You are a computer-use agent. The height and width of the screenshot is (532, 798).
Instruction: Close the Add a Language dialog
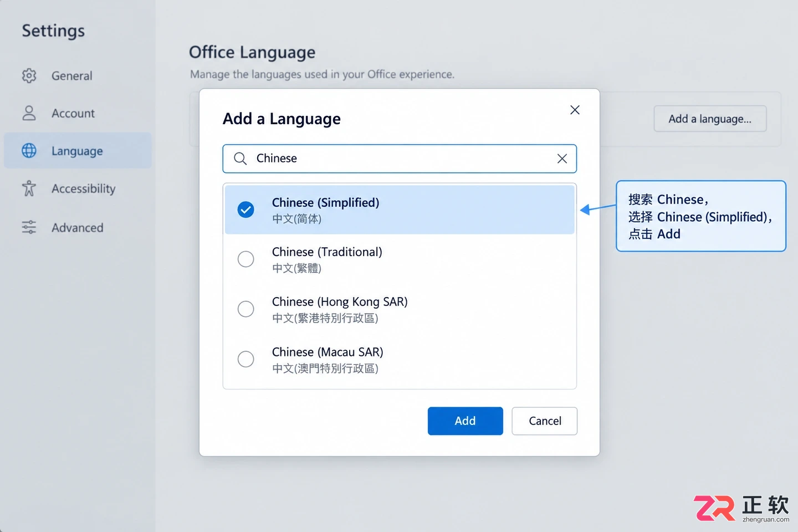coord(575,110)
